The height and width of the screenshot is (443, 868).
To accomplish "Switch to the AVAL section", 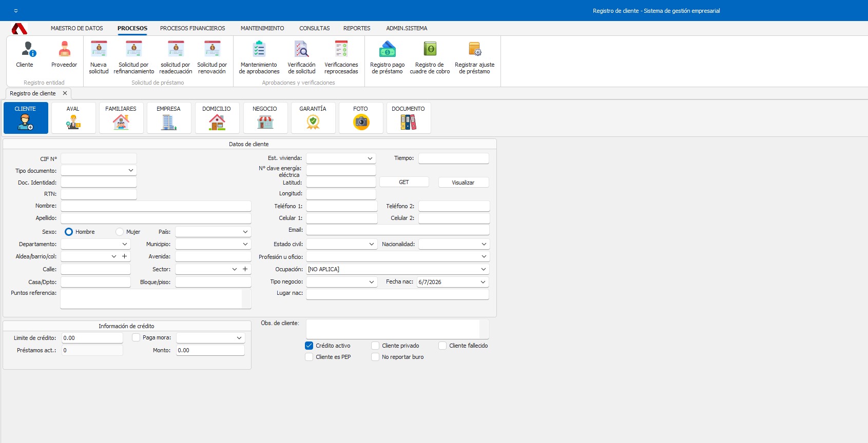I will point(73,118).
